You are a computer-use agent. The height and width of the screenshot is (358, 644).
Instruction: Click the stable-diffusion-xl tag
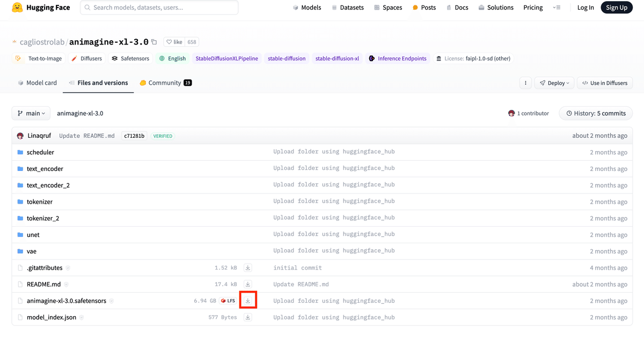tap(337, 58)
